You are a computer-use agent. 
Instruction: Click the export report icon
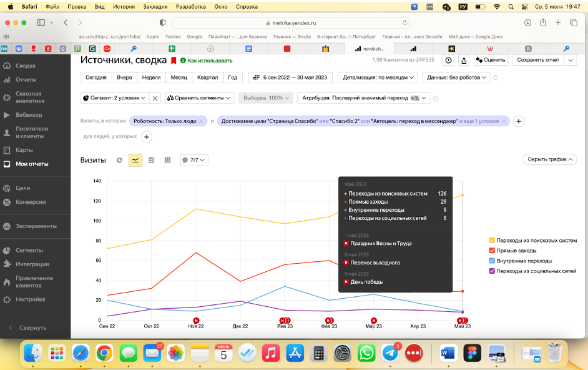coord(464,60)
